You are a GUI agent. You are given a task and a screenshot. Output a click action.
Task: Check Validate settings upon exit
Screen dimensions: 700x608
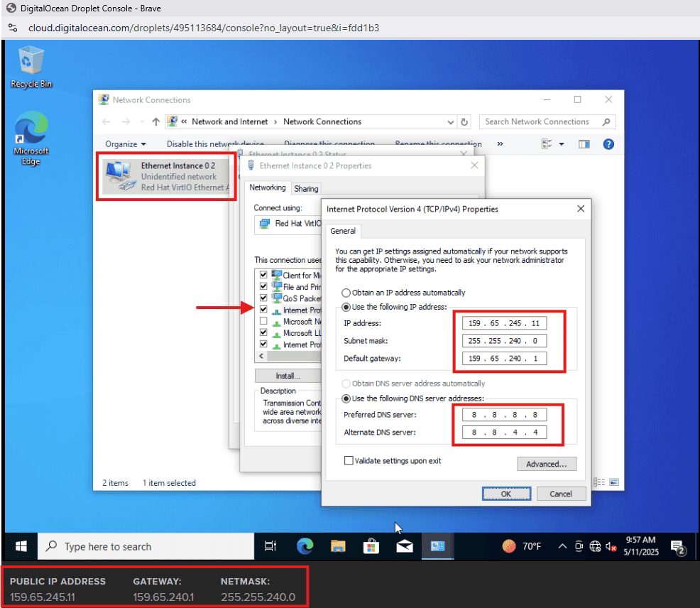click(349, 460)
